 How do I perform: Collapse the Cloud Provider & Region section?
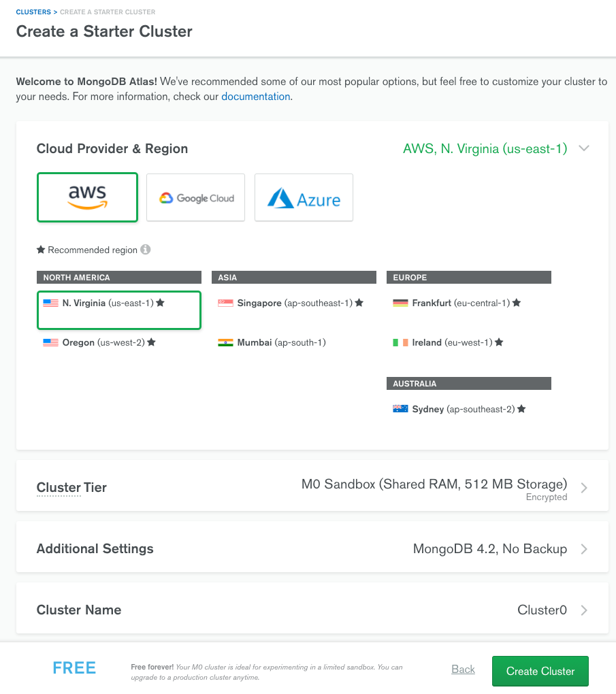(x=583, y=148)
